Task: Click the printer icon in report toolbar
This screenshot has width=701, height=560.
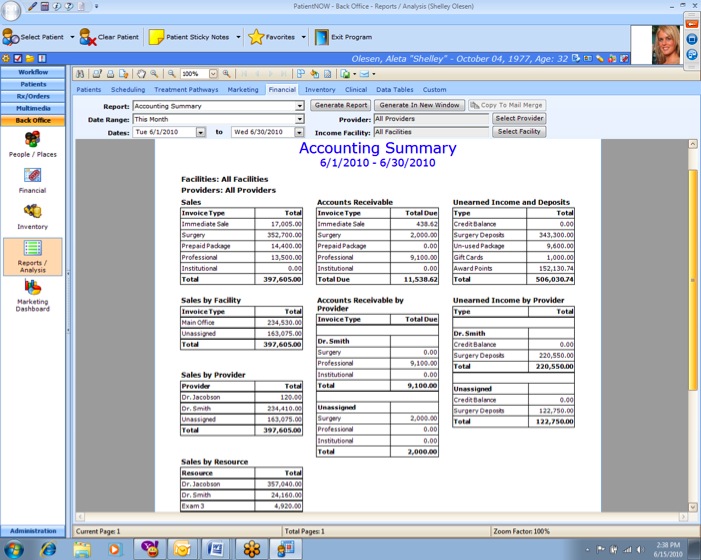Action: coord(110,74)
